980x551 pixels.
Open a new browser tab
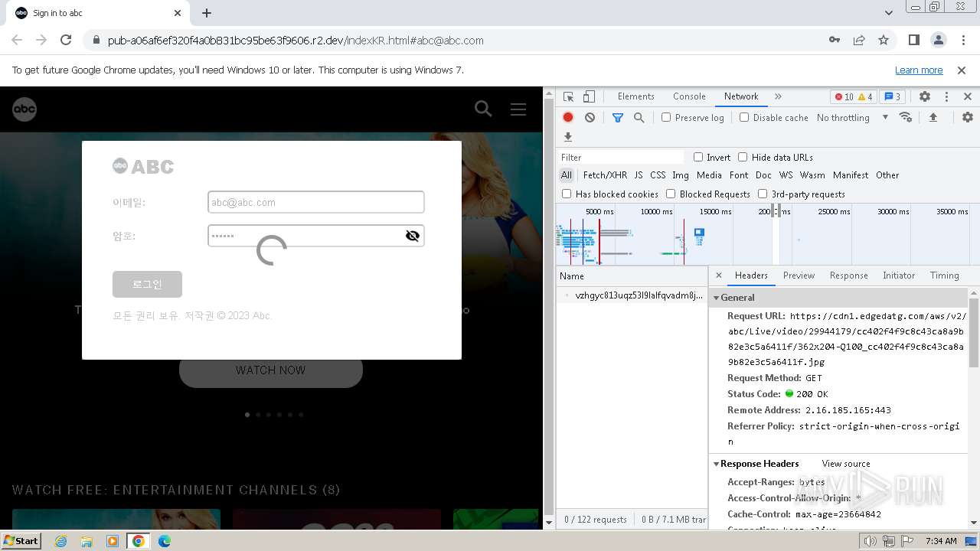point(207,13)
